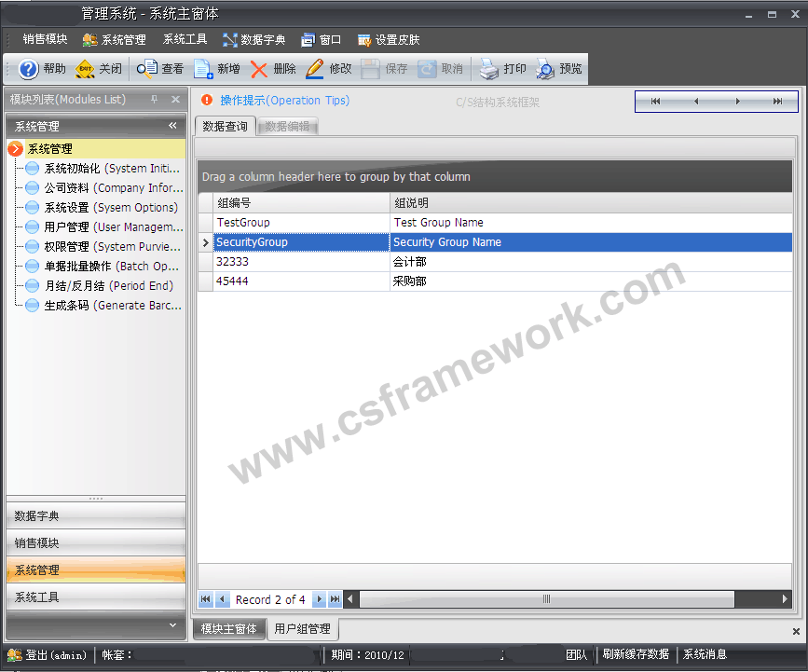Click the Preview (预览) magnifier icon
Image resolution: width=808 pixels, height=672 pixels.
point(545,69)
